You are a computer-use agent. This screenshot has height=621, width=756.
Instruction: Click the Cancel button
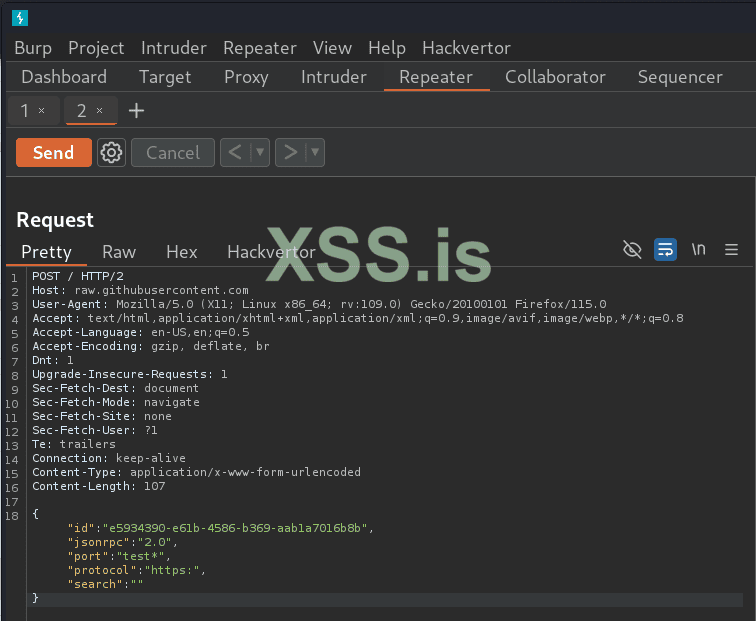[173, 152]
